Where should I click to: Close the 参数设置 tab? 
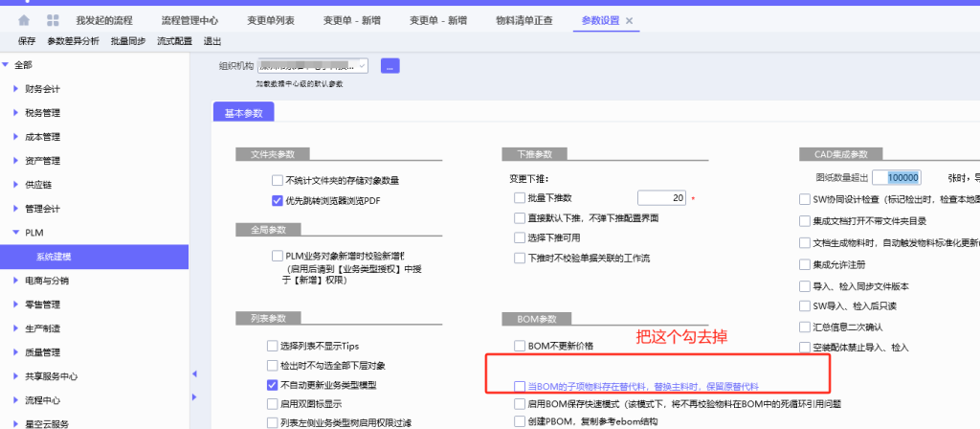click(x=630, y=21)
